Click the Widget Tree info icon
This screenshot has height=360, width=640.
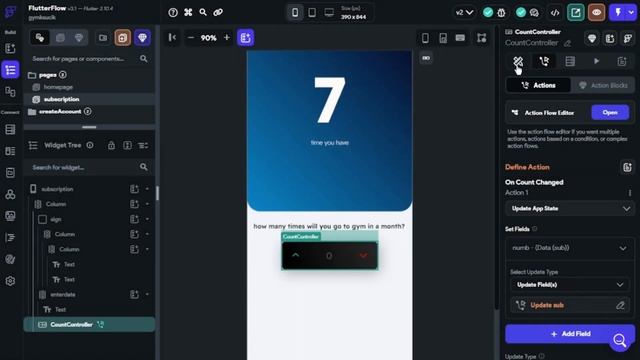pos(90,145)
